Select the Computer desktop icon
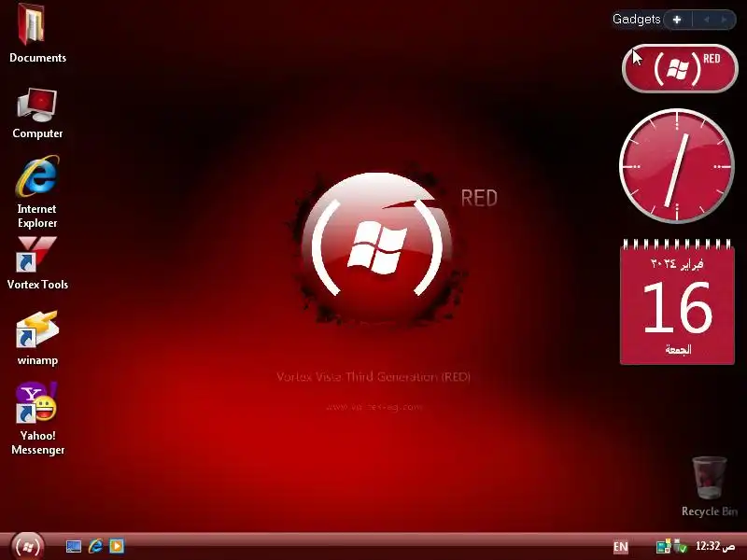 point(37,105)
